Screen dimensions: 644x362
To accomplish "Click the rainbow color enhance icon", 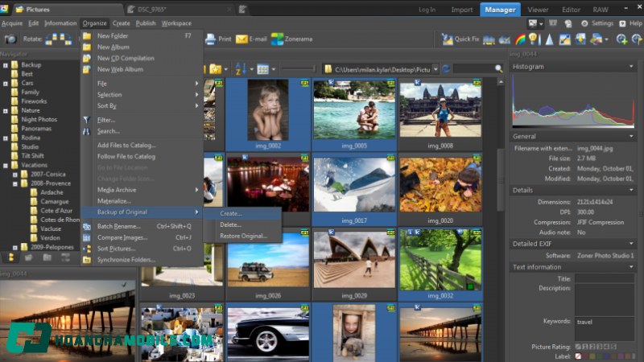I will click(x=520, y=39).
